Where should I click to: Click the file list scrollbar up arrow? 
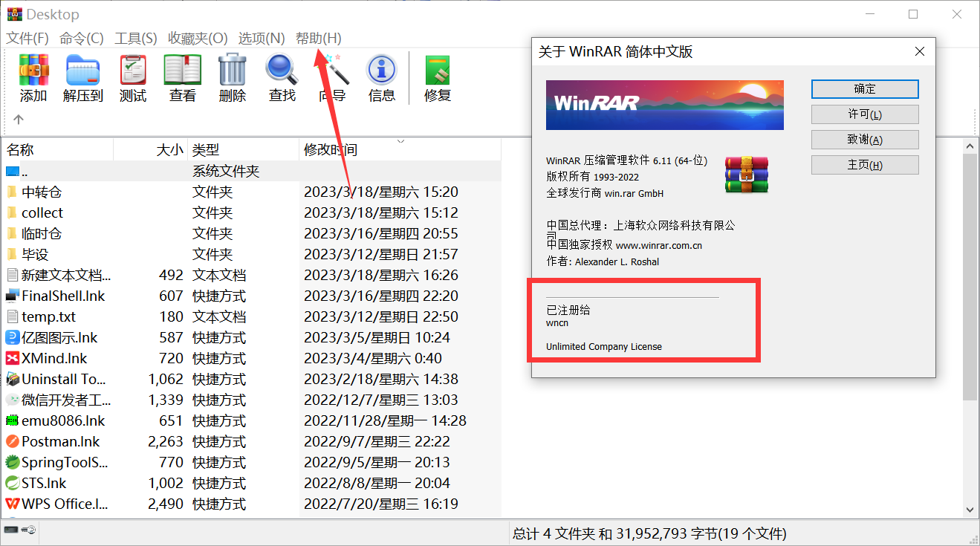click(x=970, y=146)
